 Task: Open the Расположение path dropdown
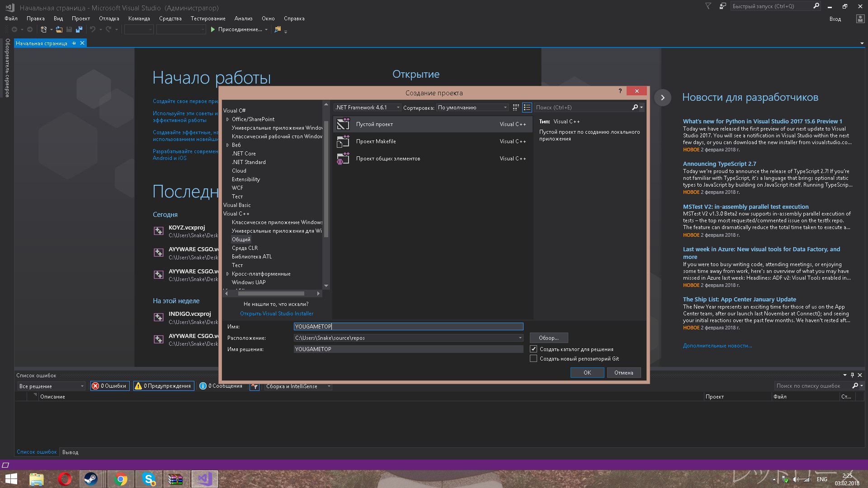pos(520,338)
